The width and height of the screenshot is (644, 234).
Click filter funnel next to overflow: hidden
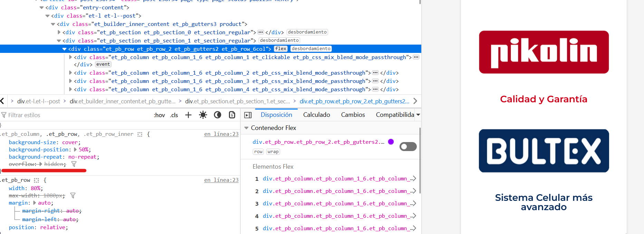[x=74, y=164]
